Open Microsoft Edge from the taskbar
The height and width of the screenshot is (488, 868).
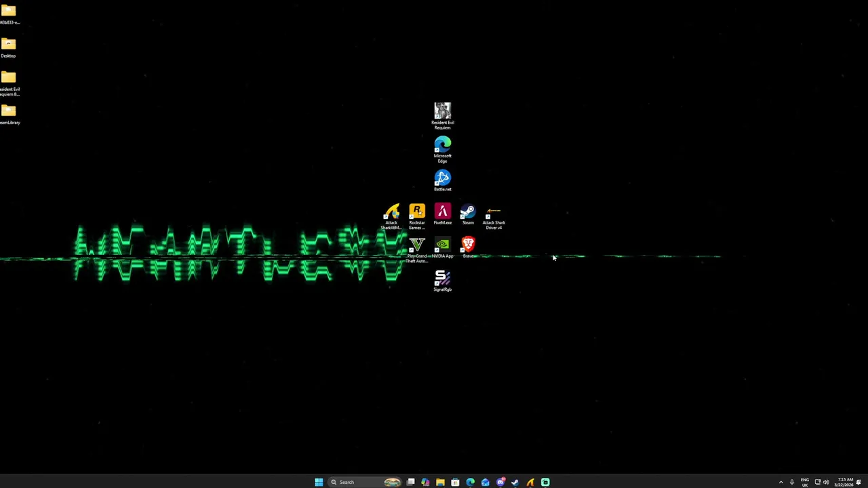point(470,482)
